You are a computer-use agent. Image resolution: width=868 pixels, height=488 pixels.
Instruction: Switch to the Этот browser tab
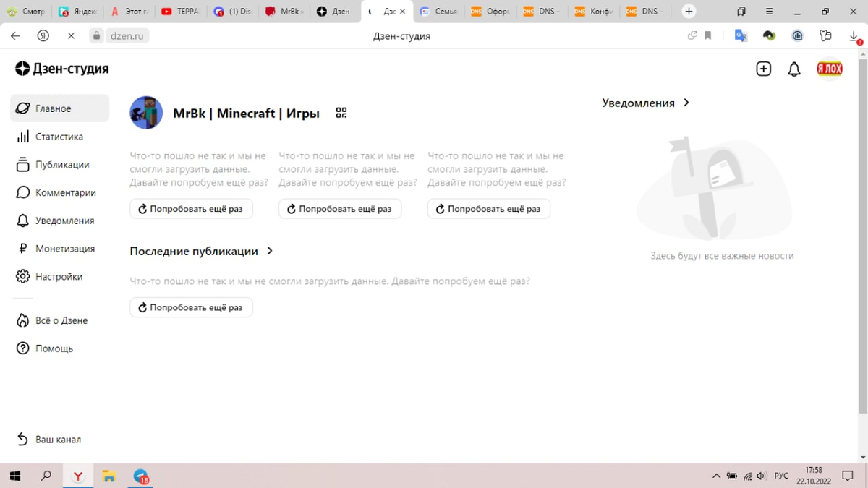pyautogui.click(x=130, y=12)
